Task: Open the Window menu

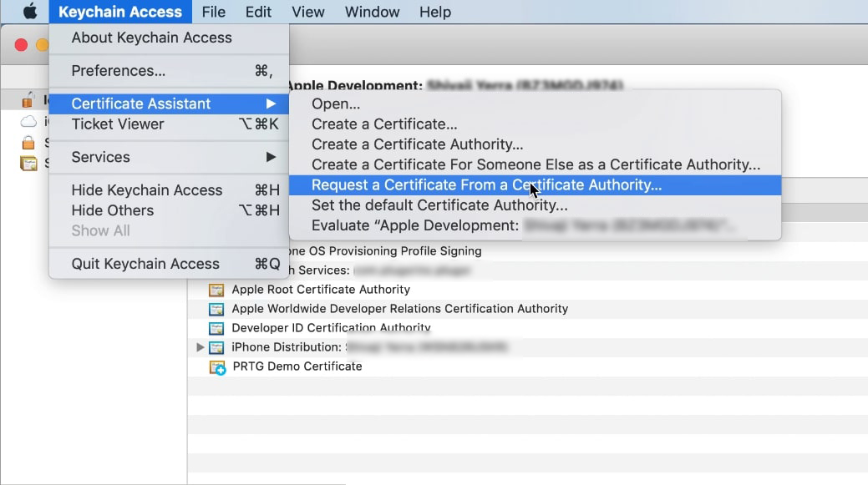Action: (372, 12)
